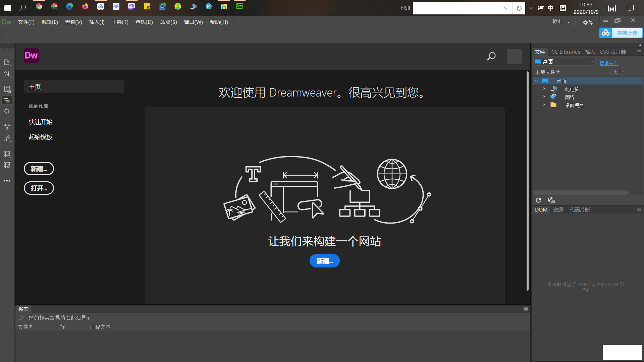The width and height of the screenshot is (644, 362).
Task: Click the Refresh icon in the Files panel
Action: pos(538,200)
